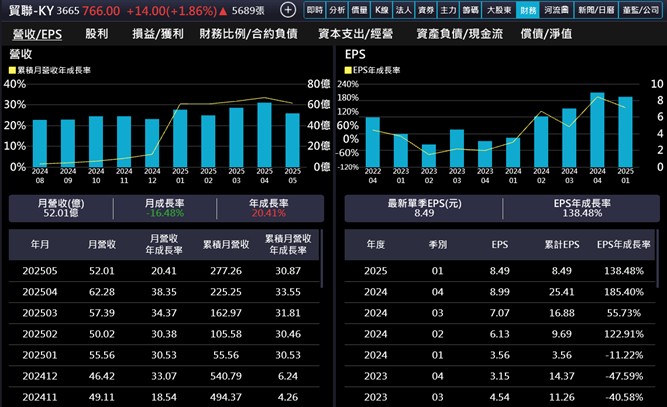This screenshot has height=407, width=667.
Task: Click the stock price 766.00
Action: [x=101, y=11]
